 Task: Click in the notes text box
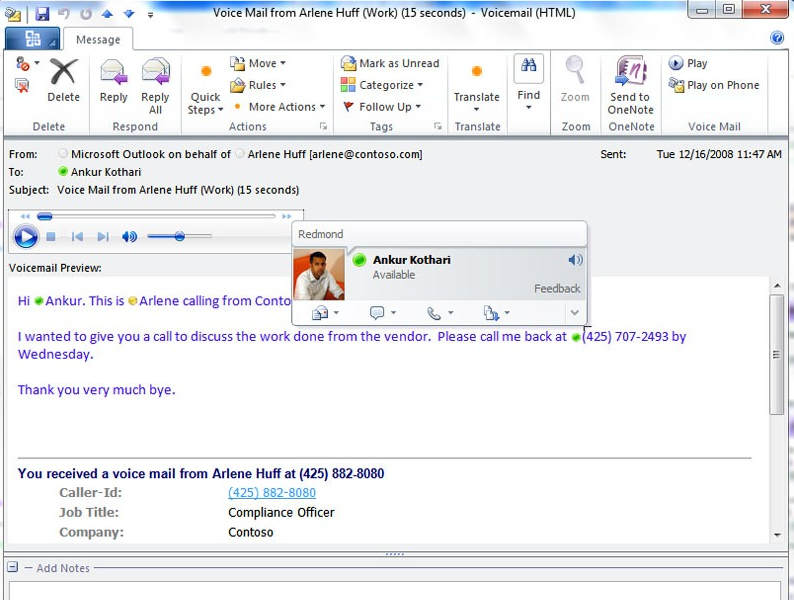click(x=394, y=590)
